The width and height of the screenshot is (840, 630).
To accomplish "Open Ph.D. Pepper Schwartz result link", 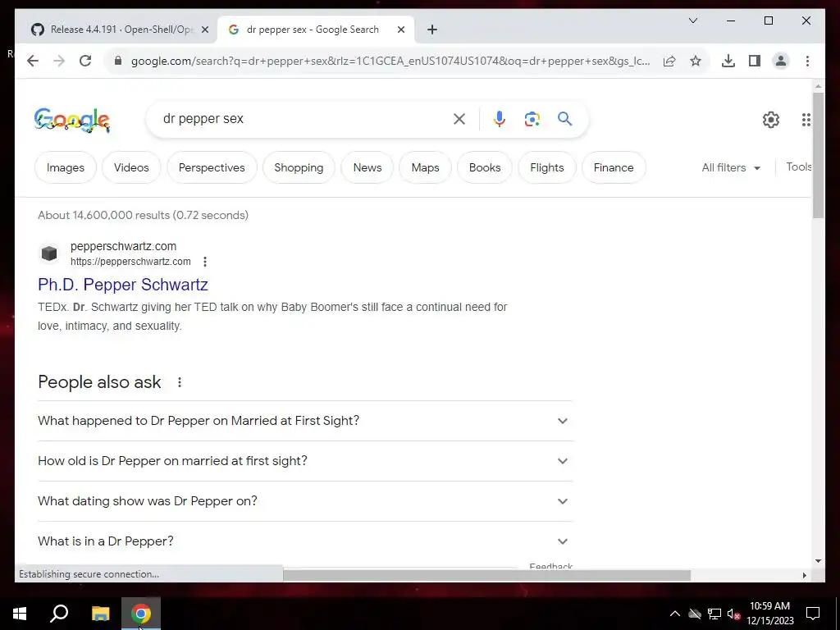I will [123, 285].
